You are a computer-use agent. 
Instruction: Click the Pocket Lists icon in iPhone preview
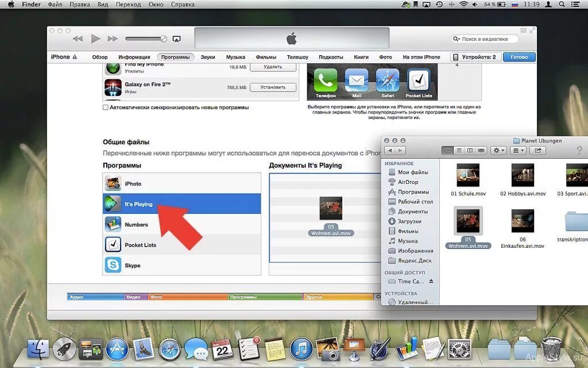coord(419,80)
